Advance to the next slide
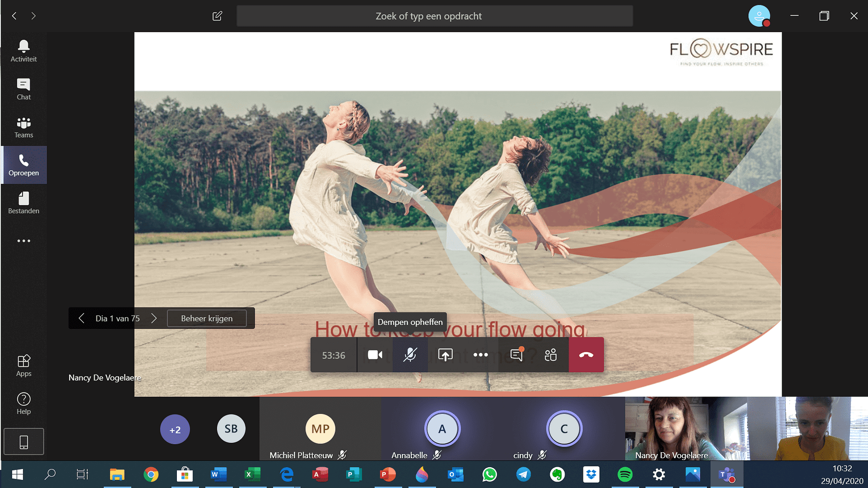 point(154,318)
